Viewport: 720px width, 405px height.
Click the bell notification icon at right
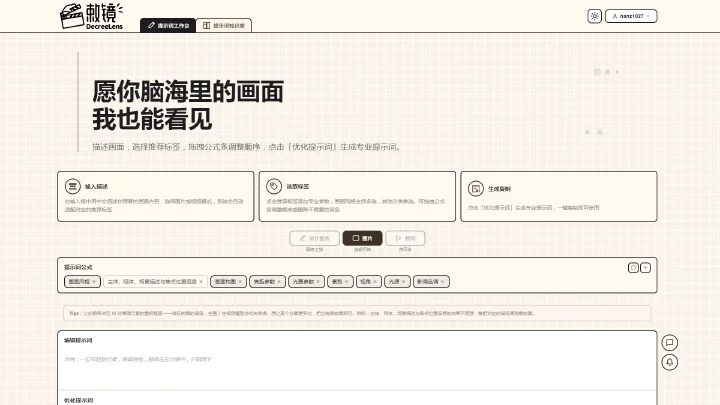669,362
